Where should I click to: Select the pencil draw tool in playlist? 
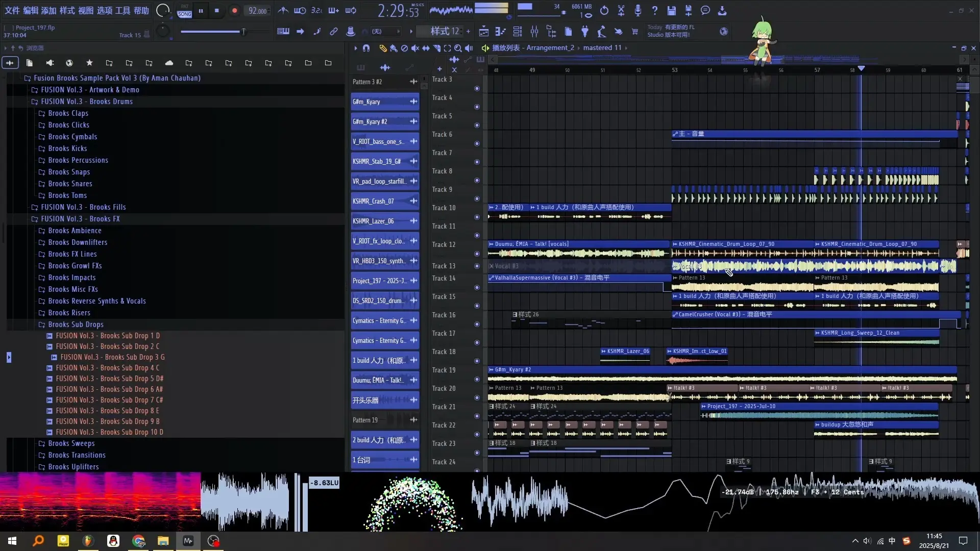coord(383,48)
